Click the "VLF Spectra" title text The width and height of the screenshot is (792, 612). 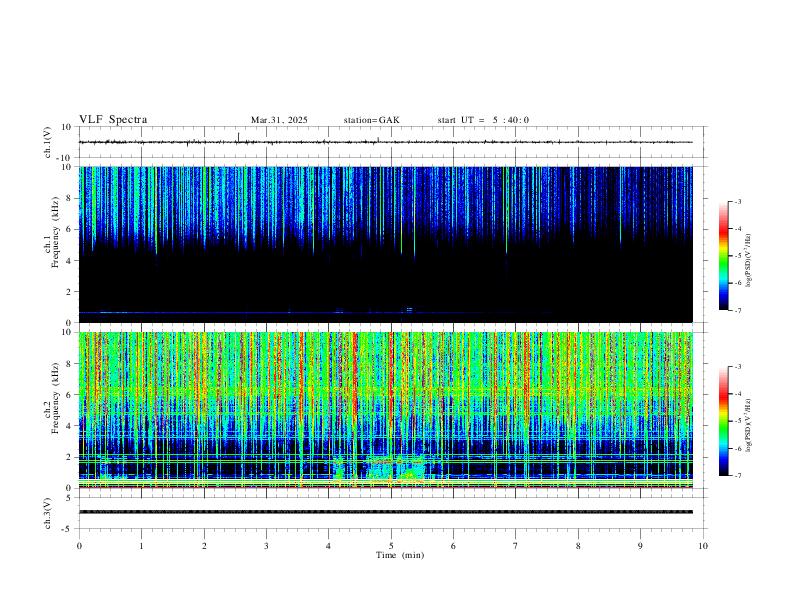click(113, 120)
